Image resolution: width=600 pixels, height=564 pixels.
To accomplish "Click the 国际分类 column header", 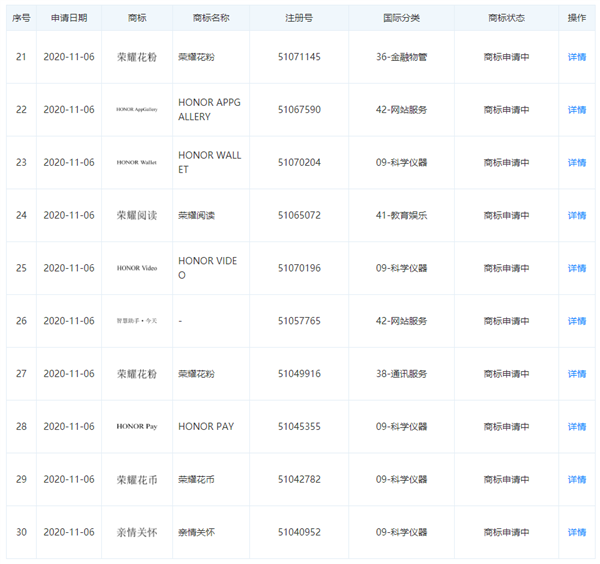I will click(x=401, y=18).
